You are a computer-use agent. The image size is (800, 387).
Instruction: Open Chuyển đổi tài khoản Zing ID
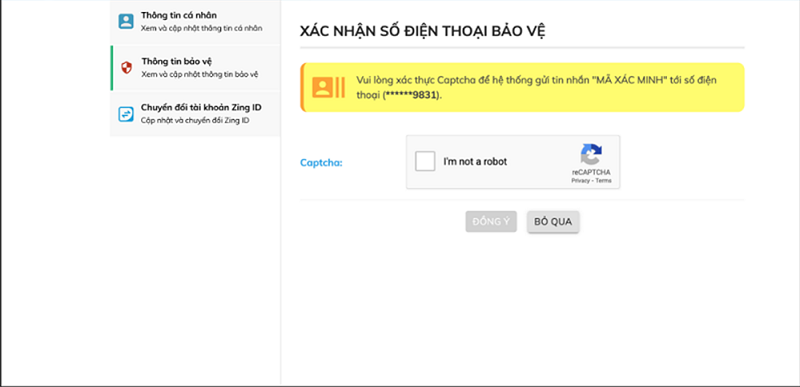(x=195, y=114)
